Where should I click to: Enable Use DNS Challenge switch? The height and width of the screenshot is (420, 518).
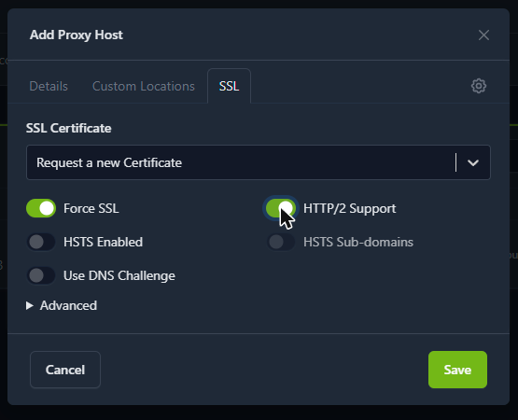pyautogui.click(x=41, y=275)
